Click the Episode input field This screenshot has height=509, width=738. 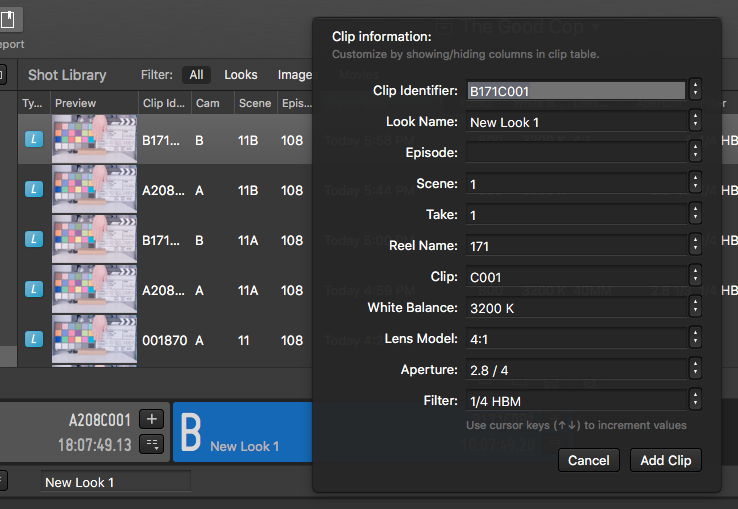coord(576,153)
